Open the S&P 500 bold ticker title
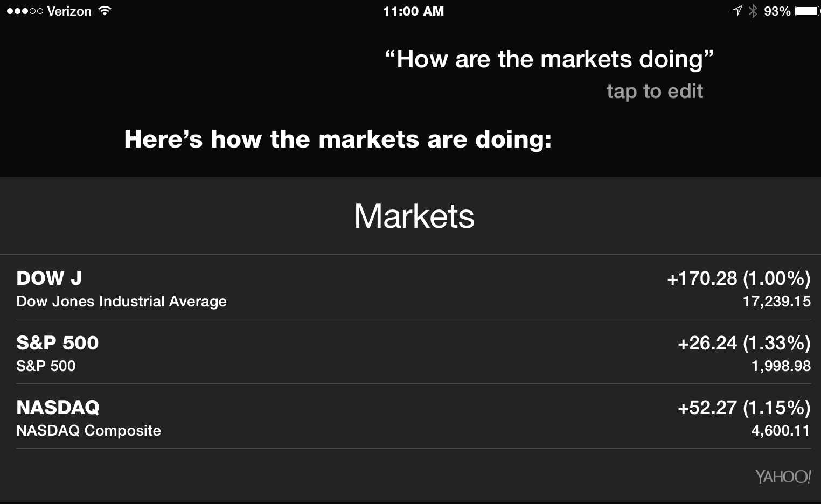 (58, 343)
